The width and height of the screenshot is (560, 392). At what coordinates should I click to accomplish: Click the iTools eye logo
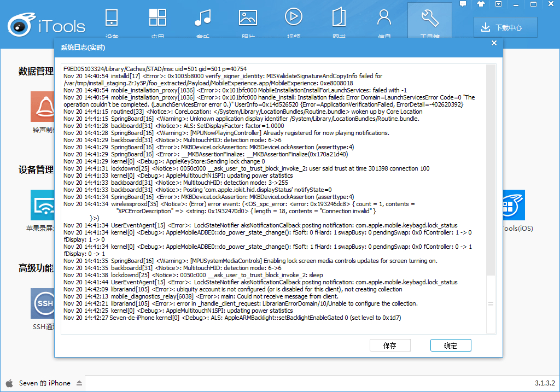(21, 25)
